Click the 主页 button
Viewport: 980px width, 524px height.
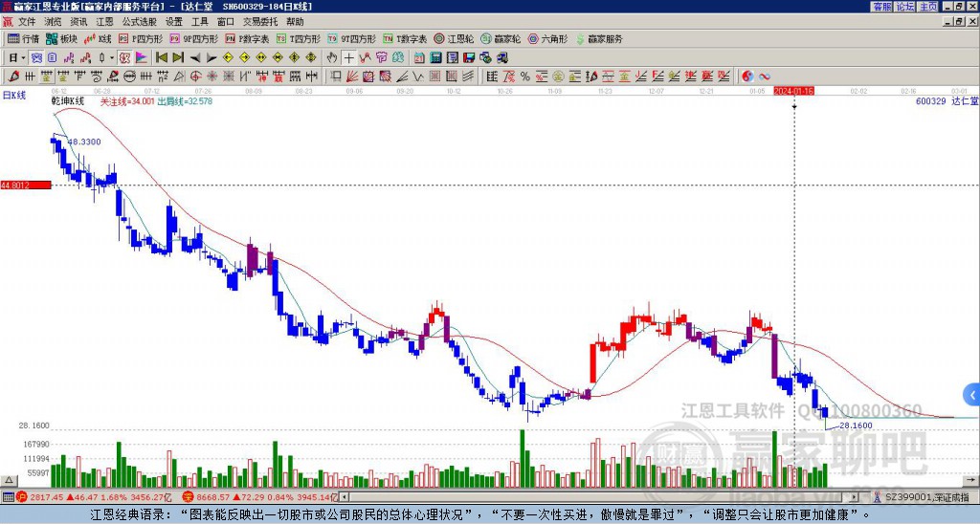[x=927, y=7]
